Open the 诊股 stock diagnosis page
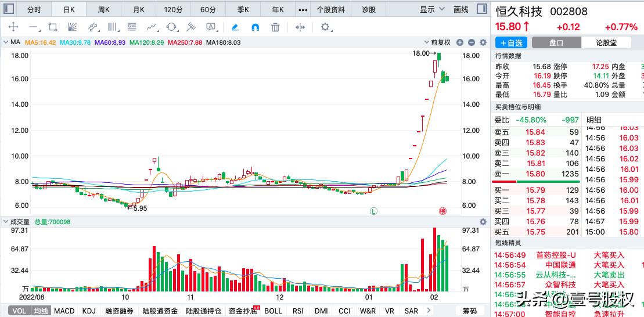Screen dimensions: 644x317 click(368, 9)
